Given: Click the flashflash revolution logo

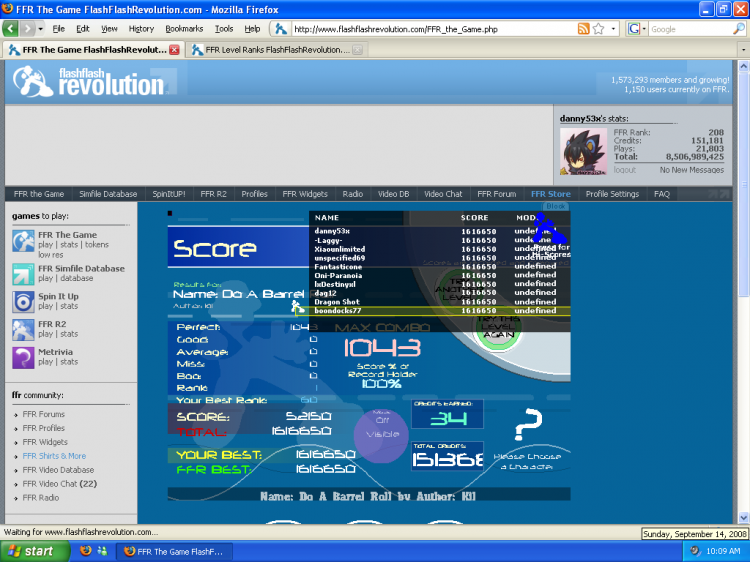Looking at the screenshot, I should click(89, 82).
